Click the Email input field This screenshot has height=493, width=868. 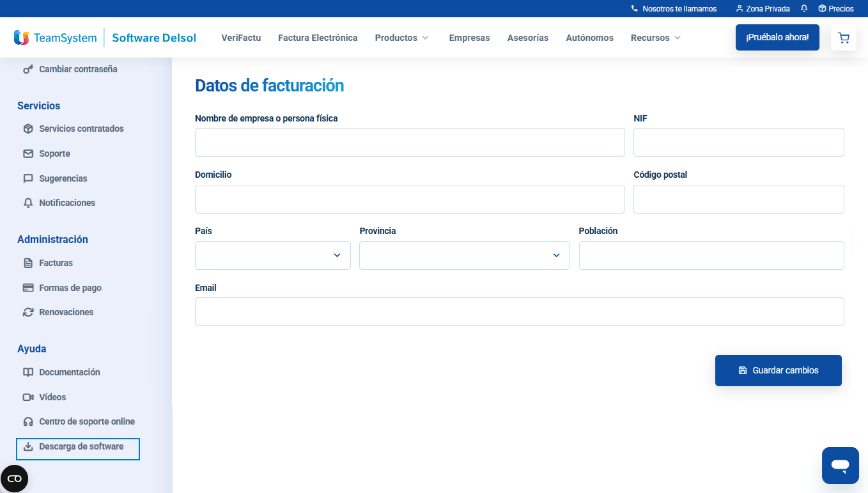click(520, 311)
